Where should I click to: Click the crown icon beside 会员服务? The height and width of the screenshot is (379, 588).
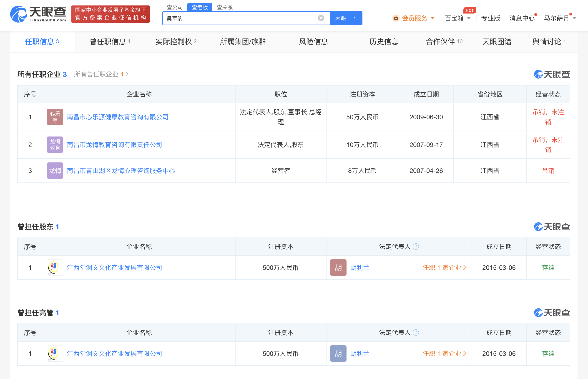396,18
